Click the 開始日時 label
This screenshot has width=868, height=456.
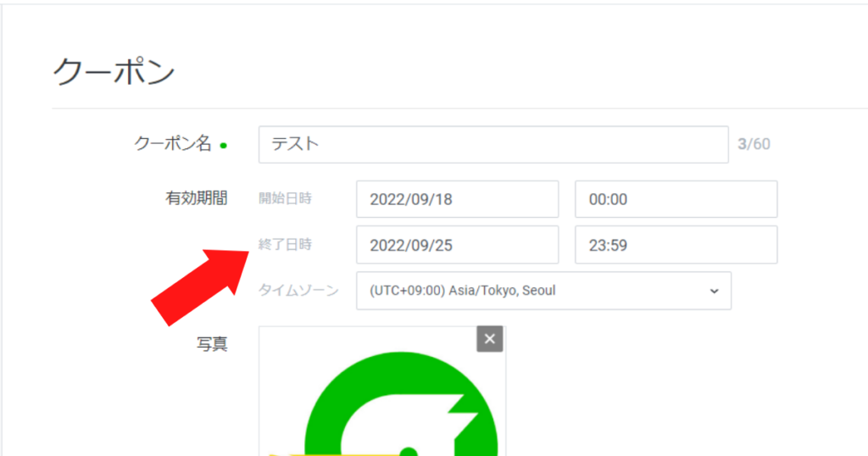point(285,198)
